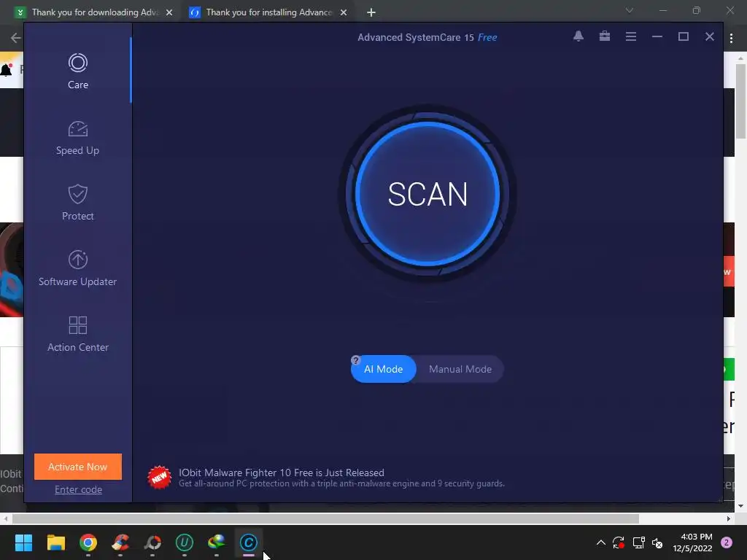Open the Speed Up section
Screen dimensions: 747x560
[77, 138]
